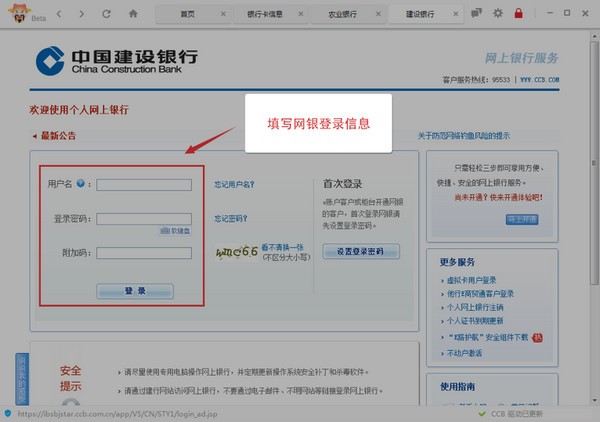This screenshot has height=422, width=600.
Task: Click the 首次登录 heading
Action: [x=342, y=184]
